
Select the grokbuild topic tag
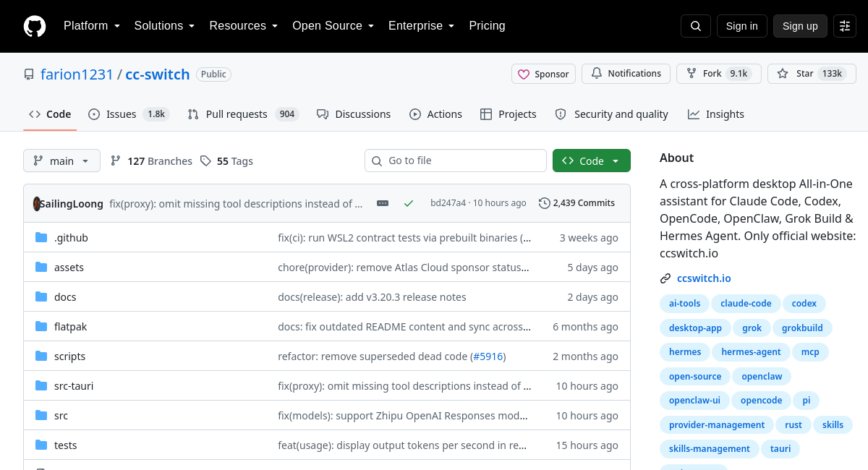coord(802,328)
